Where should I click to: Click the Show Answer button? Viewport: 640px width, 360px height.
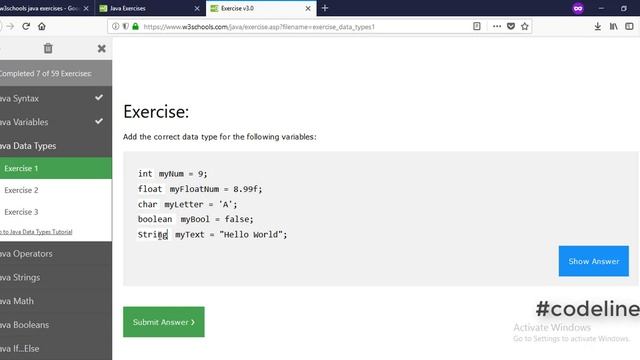tap(593, 261)
